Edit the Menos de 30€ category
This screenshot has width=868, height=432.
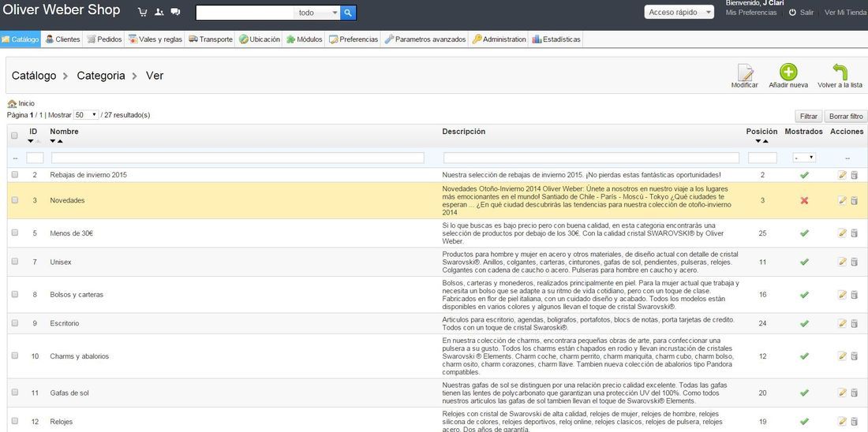tap(843, 233)
